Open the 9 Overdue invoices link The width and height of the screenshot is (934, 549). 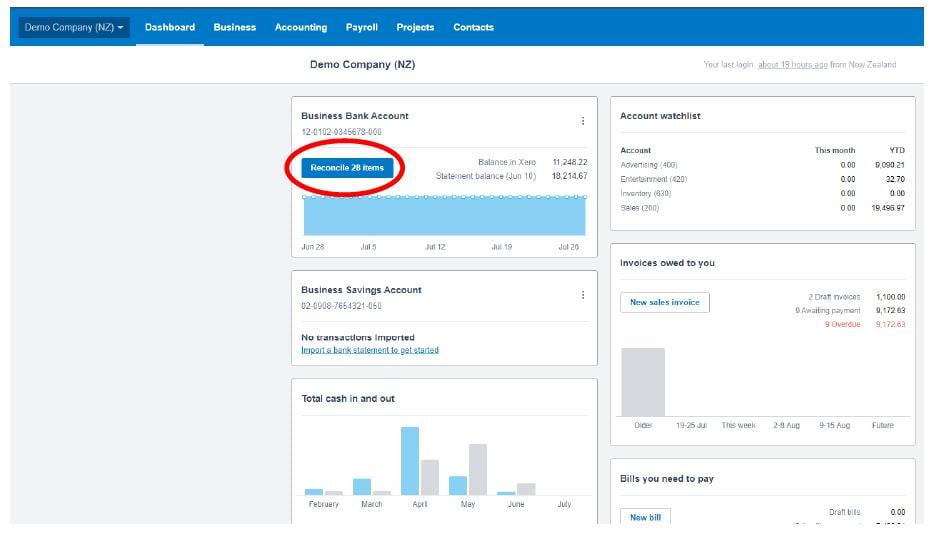(842, 324)
